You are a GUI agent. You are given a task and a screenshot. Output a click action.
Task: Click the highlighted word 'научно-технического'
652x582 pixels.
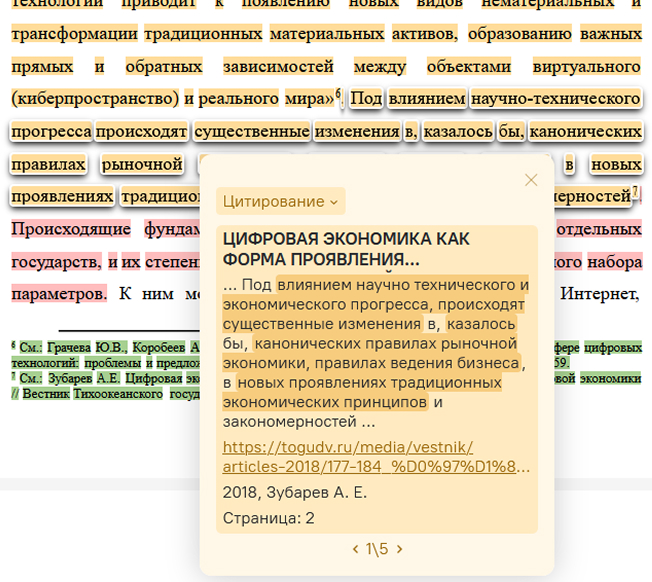pyautogui.click(x=556, y=99)
